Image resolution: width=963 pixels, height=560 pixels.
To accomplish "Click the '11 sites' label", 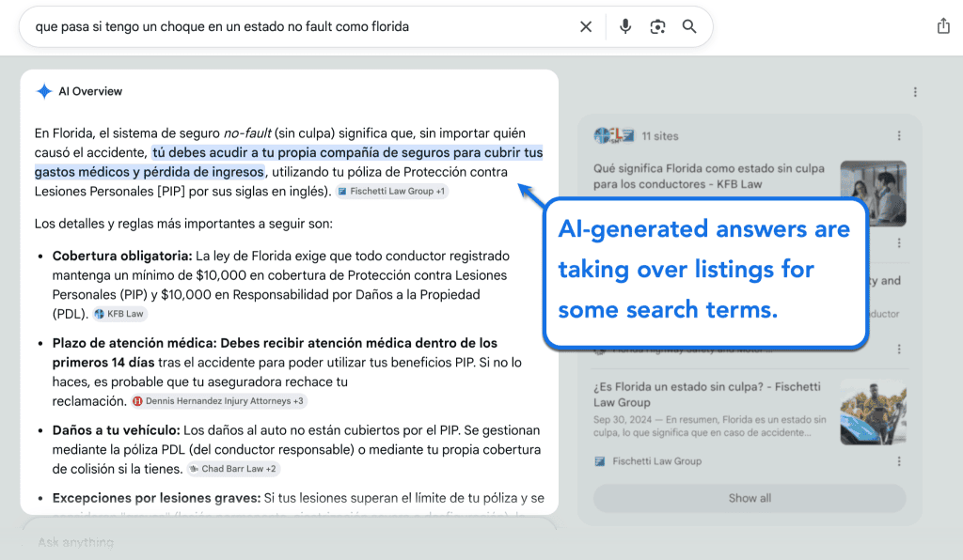I will pos(660,136).
